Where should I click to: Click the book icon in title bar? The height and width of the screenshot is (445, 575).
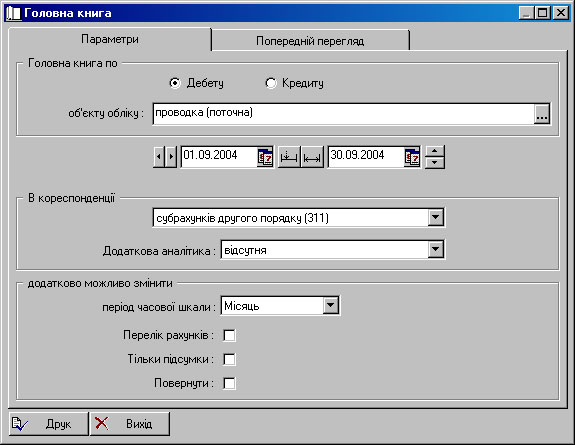[13, 13]
